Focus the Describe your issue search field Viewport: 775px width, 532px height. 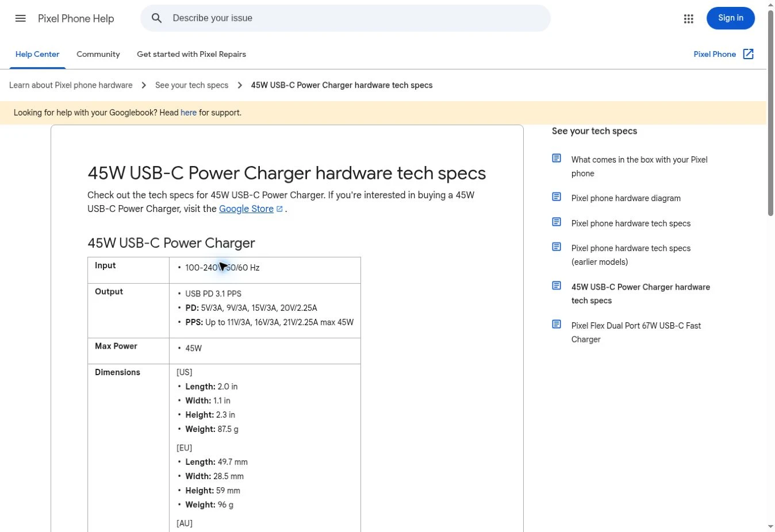click(x=346, y=18)
